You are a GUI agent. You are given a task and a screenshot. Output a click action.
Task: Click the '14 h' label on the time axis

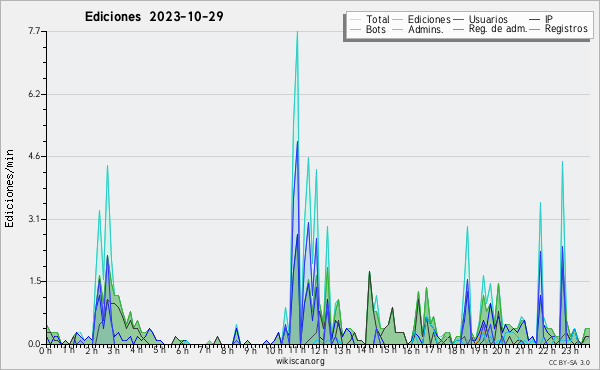[x=365, y=351]
